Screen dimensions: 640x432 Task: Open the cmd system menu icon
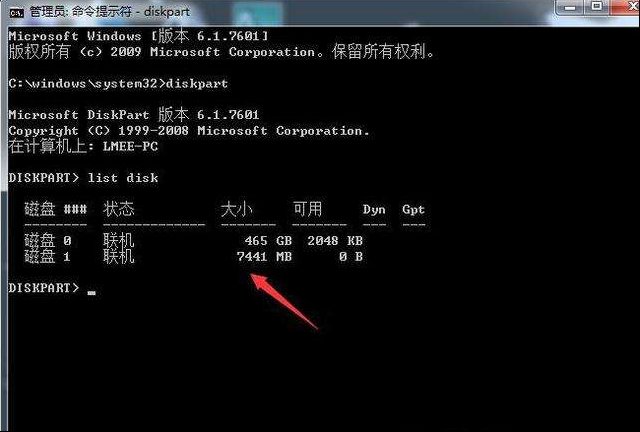[17, 13]
